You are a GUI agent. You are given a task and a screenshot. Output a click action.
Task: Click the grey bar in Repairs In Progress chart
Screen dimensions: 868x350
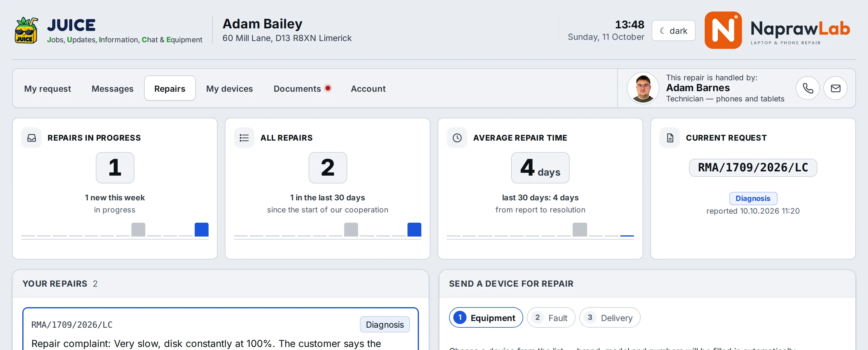[x=138, y=230]
